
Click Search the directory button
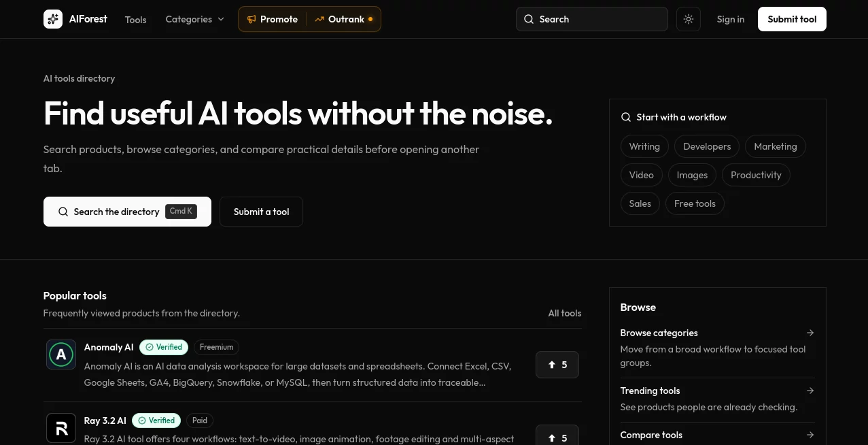click(x=127, y=212)
